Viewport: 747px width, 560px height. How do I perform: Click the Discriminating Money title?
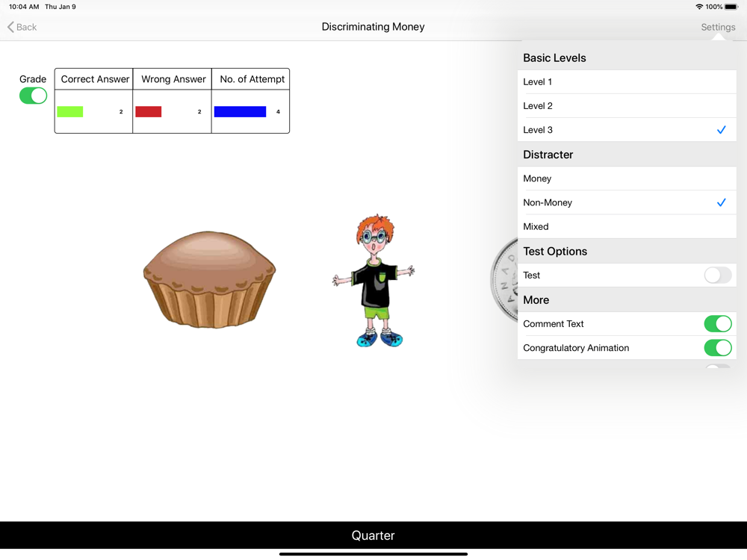click(373, 27)
